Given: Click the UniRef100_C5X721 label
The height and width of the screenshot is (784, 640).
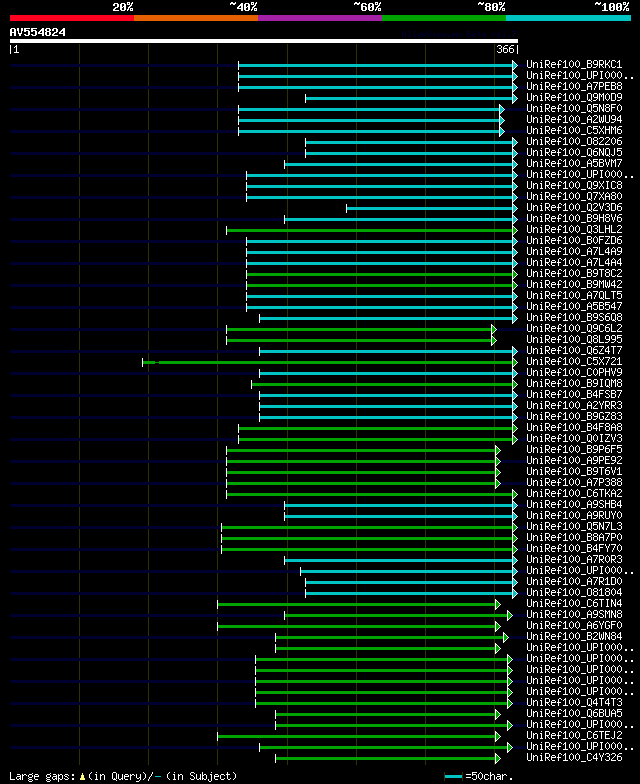Looking at the screenshot, I should [x=574, y=362].
